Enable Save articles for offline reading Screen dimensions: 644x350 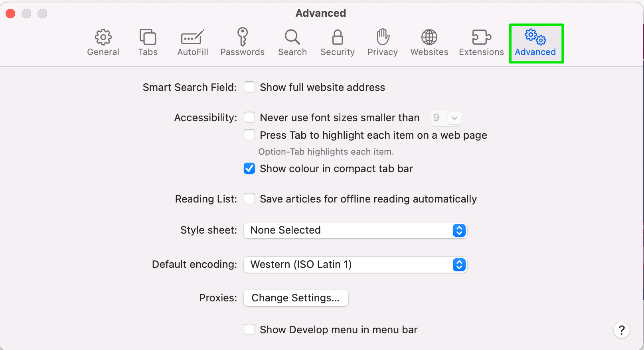point(249,199)
